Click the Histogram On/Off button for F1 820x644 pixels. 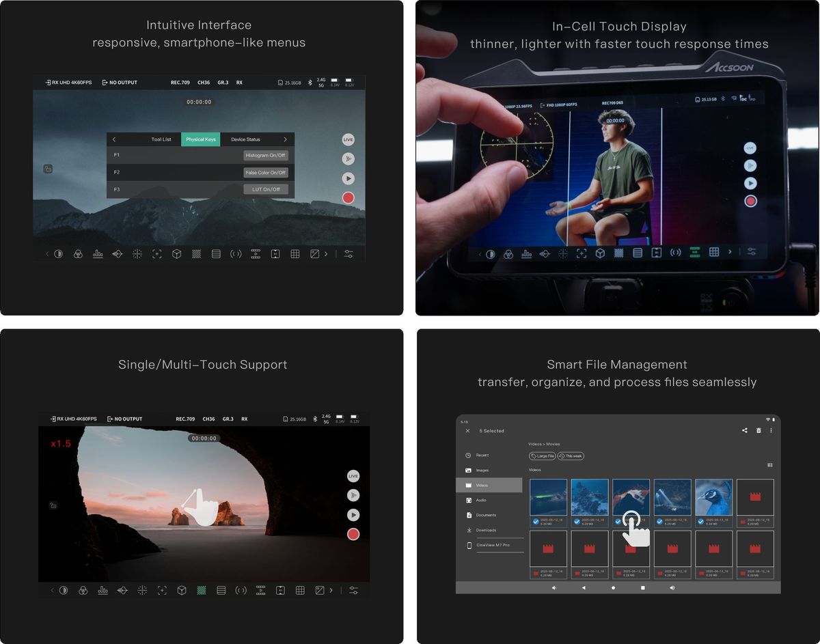[x=266, y=156]
